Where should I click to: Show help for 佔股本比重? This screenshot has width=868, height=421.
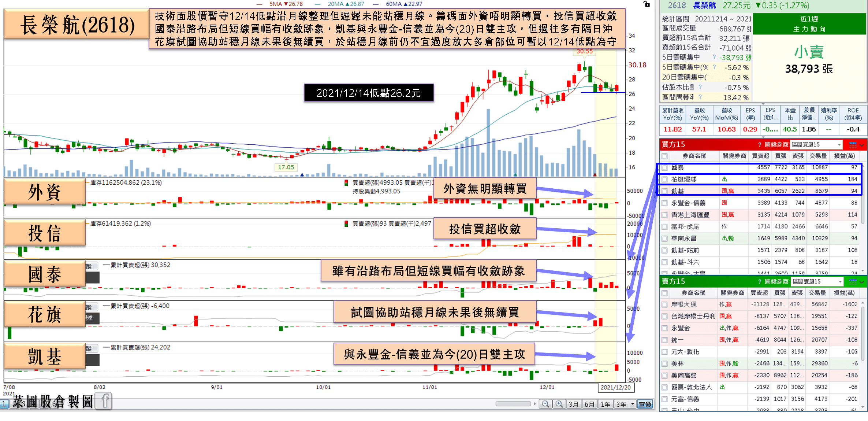[700, 87]
